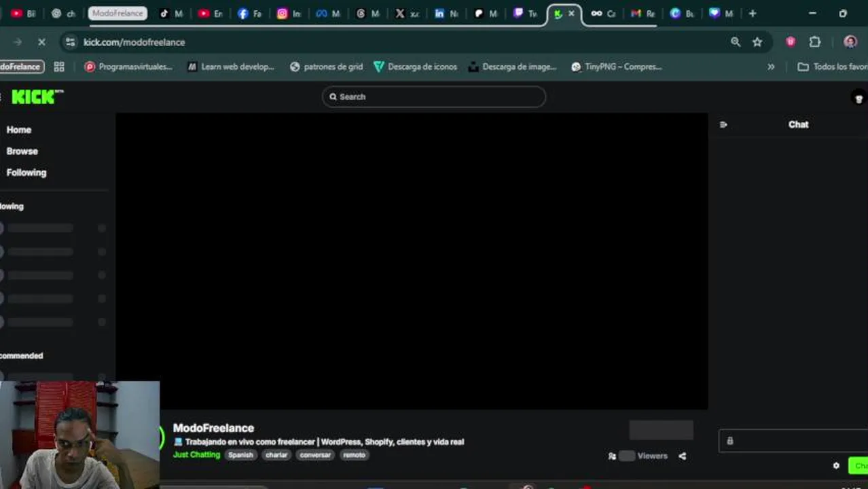Viewport: 868px width, 489px height.
Task: Select the conversar tag
Action: click(315, 455)
